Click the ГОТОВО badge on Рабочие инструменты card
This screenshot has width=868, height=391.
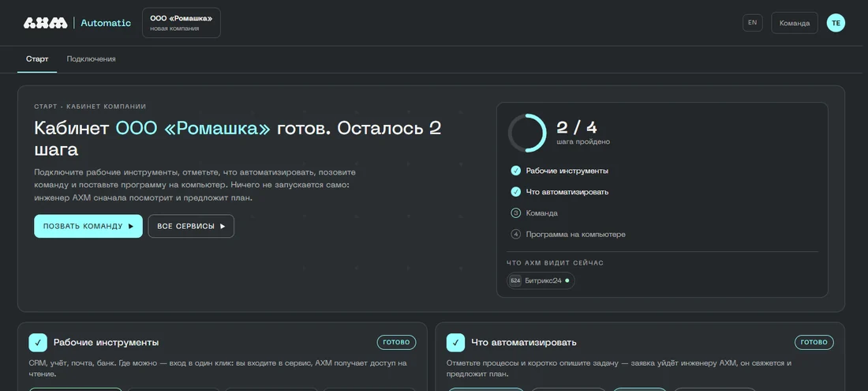point(396,342)
